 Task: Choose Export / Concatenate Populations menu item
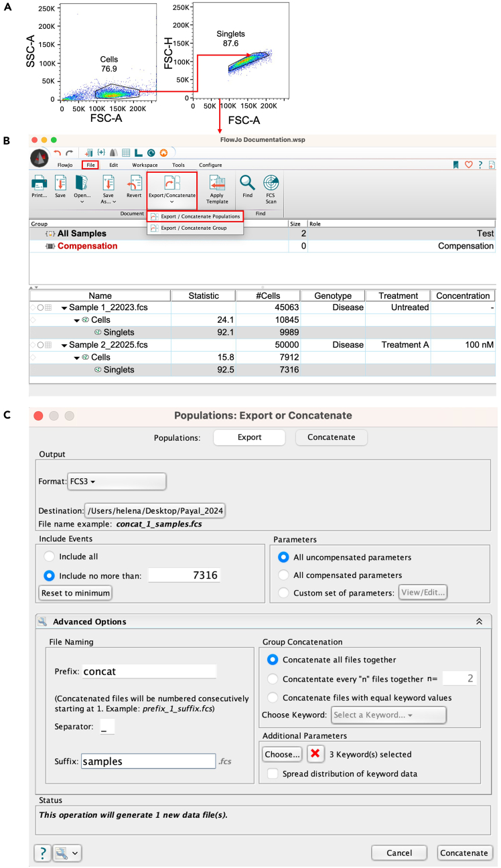click(x=195, y=216)
